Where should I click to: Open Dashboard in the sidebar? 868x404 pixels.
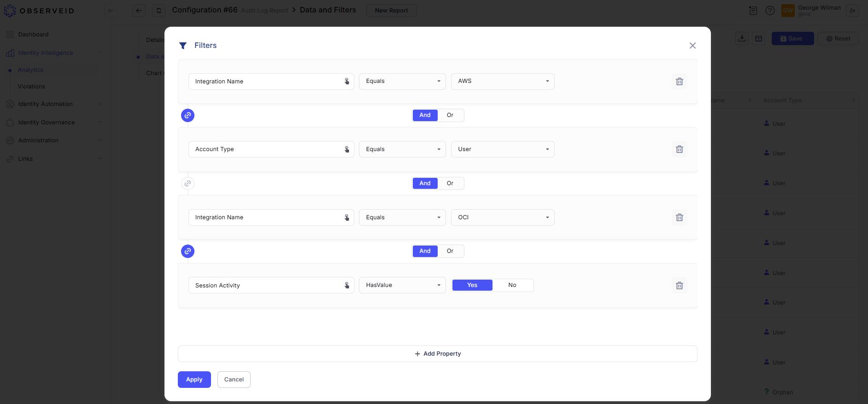(x=33, y=35)
